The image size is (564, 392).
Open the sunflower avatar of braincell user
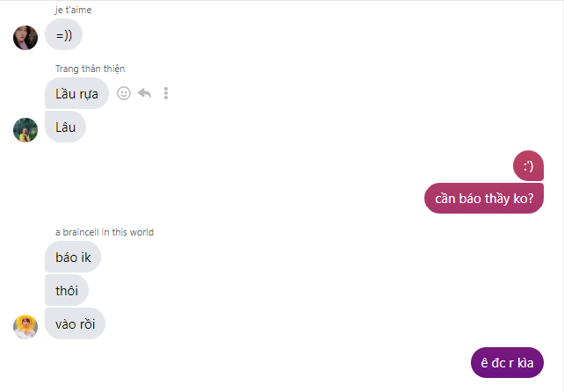[x=25, y=327]
